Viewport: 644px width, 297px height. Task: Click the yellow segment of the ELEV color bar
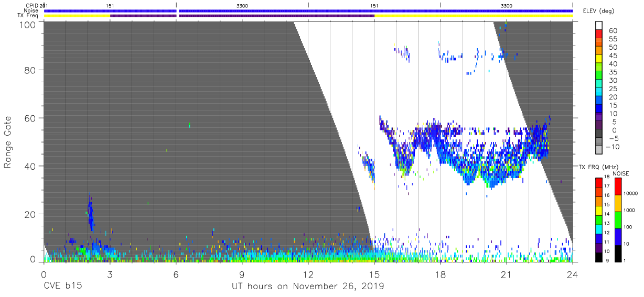click(599, 60)
